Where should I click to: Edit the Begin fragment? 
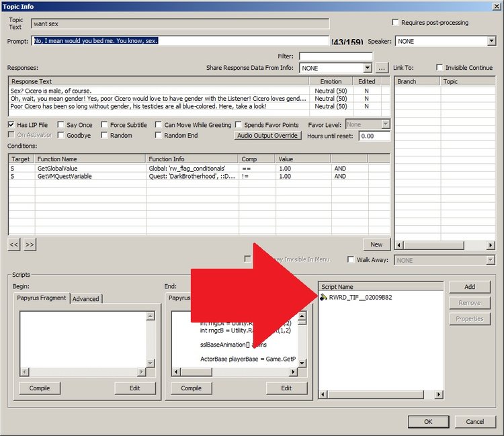[134, 388]
